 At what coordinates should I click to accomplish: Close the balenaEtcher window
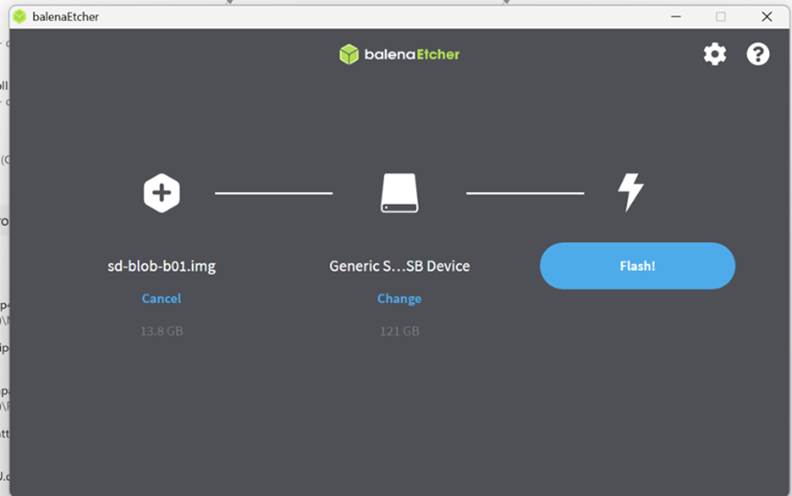pyautogui.click(x=766, y=16)
